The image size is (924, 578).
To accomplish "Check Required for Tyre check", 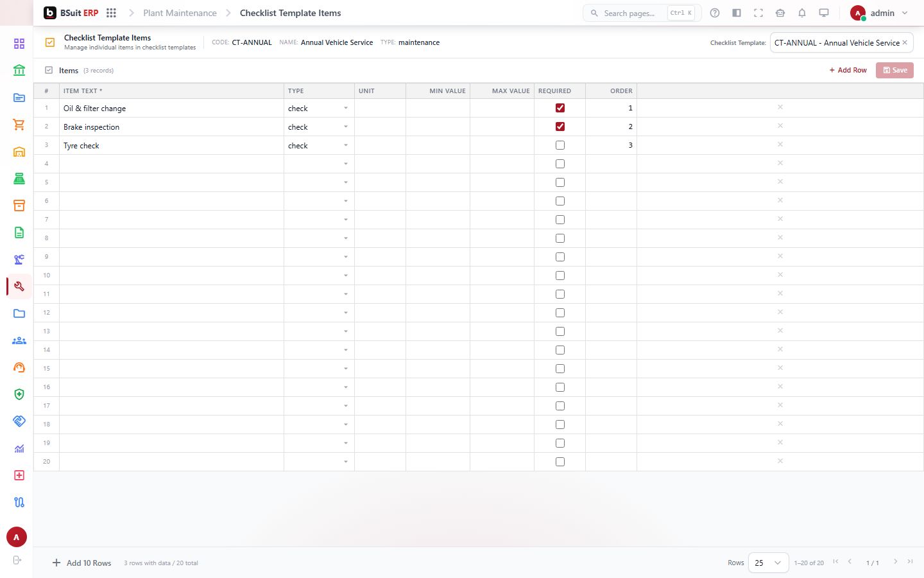I will pyautogui.click(x=560, y=145).
